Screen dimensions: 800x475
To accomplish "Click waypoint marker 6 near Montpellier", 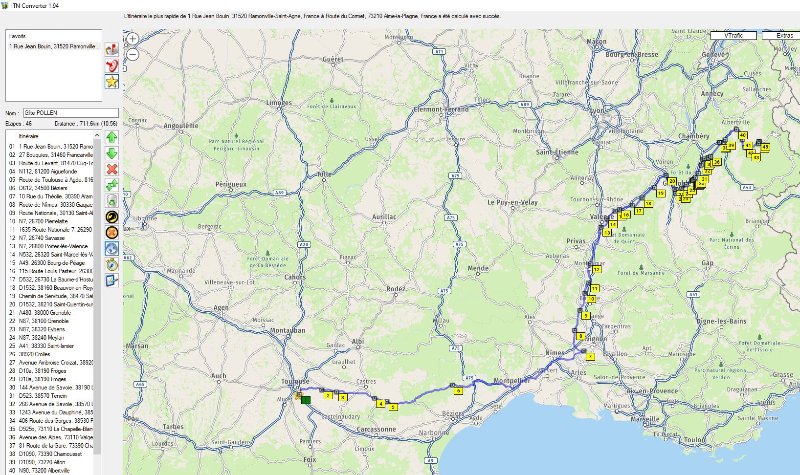I will tap(457, 391).
